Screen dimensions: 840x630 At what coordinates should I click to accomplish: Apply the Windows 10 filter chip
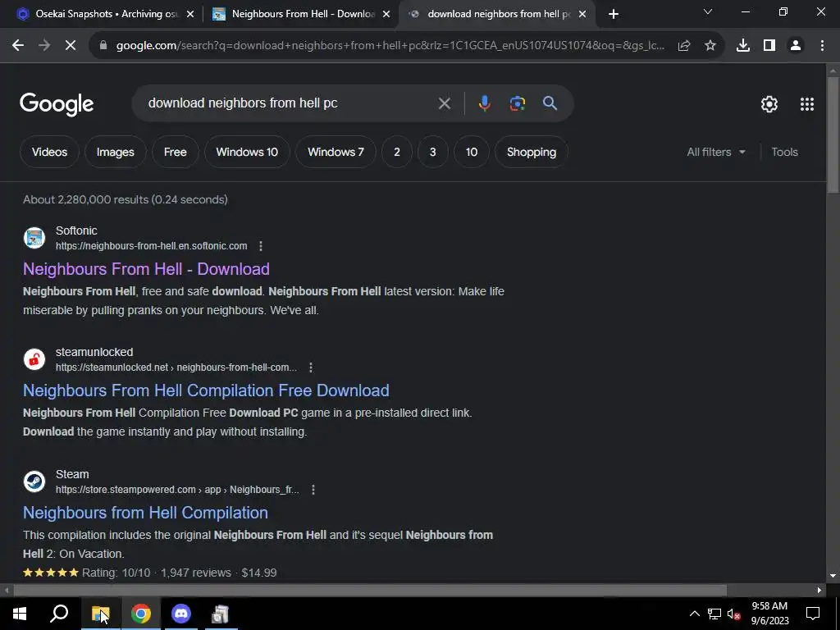point(247,152)
